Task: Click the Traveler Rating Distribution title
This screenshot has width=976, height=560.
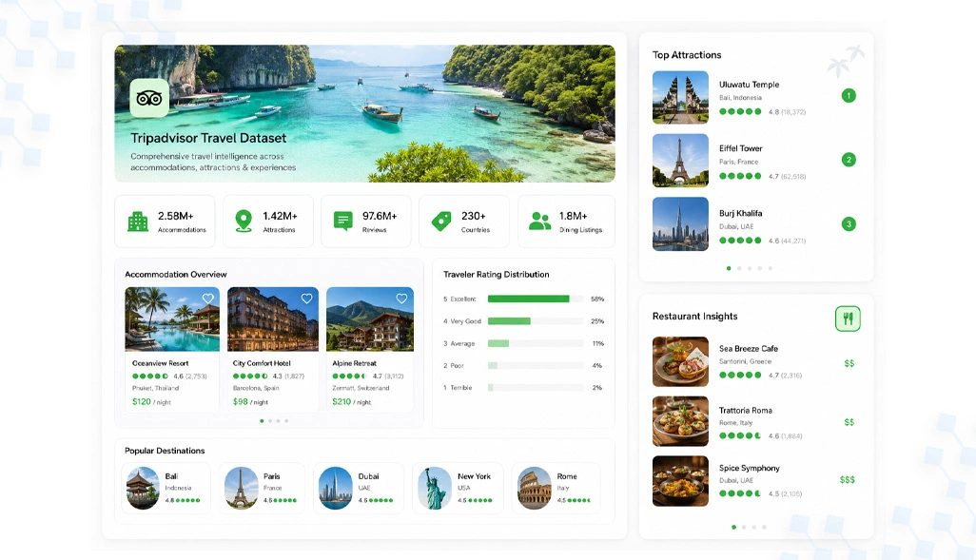Action: 497,275
